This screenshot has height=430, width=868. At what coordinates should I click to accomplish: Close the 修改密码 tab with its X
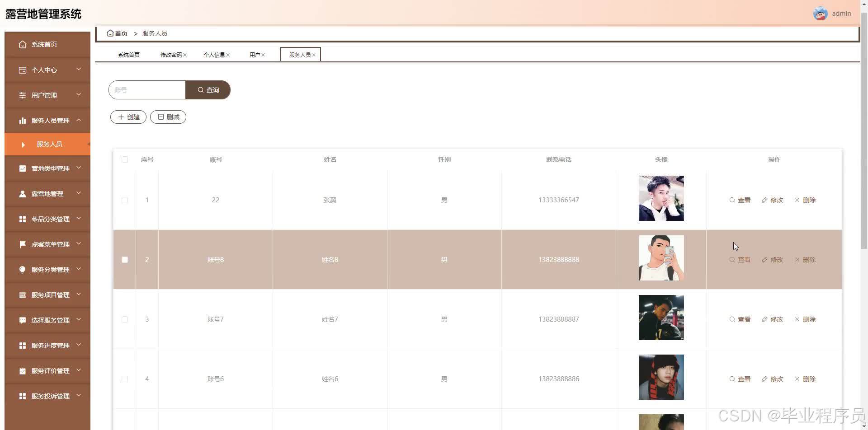[x=185, y=55]
